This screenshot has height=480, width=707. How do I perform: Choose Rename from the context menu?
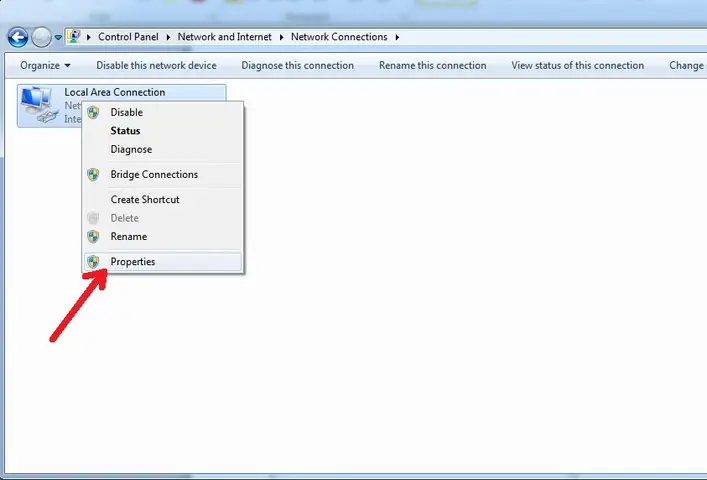tap(163, 237)
